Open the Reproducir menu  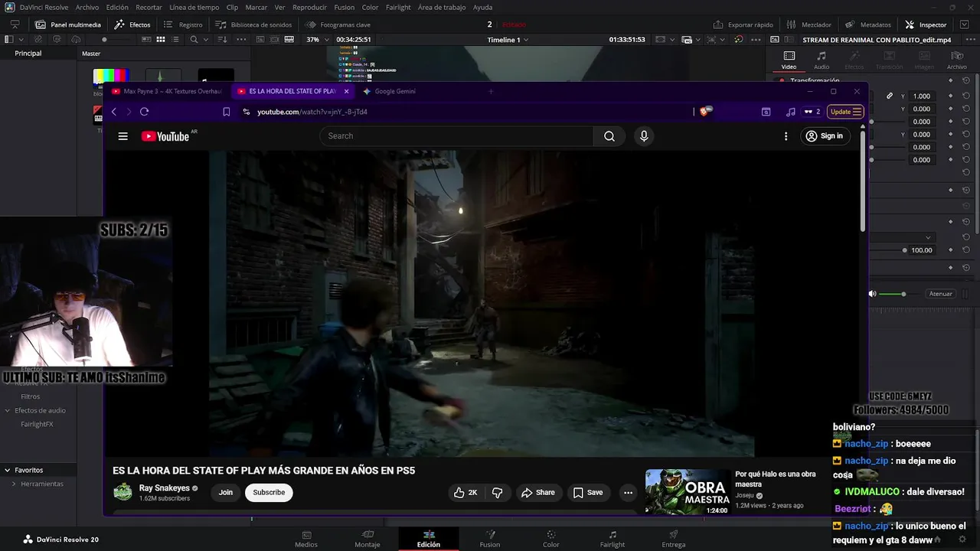pos(309,7)
